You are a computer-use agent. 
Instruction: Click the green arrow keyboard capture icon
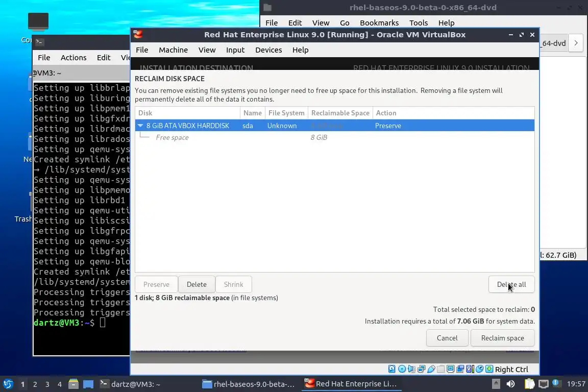489,369
